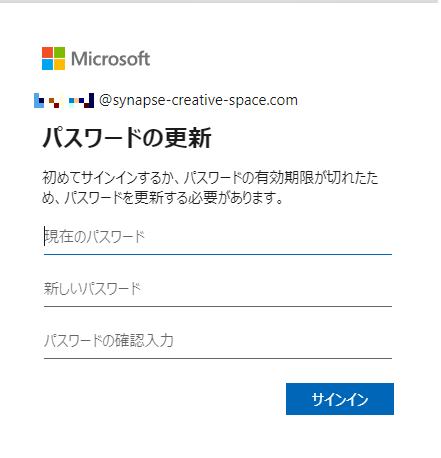Click the パスワードの更新 heading
Image resolution: width=441 pixels, height=458 pixels.
coord(127,137)
